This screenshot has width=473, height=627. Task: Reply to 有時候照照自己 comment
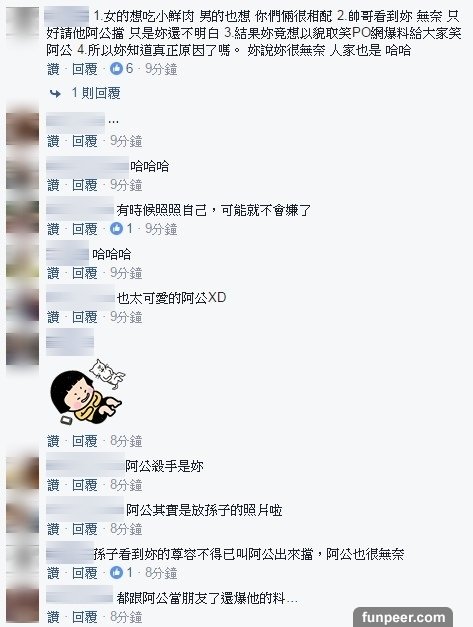point(85,229)
